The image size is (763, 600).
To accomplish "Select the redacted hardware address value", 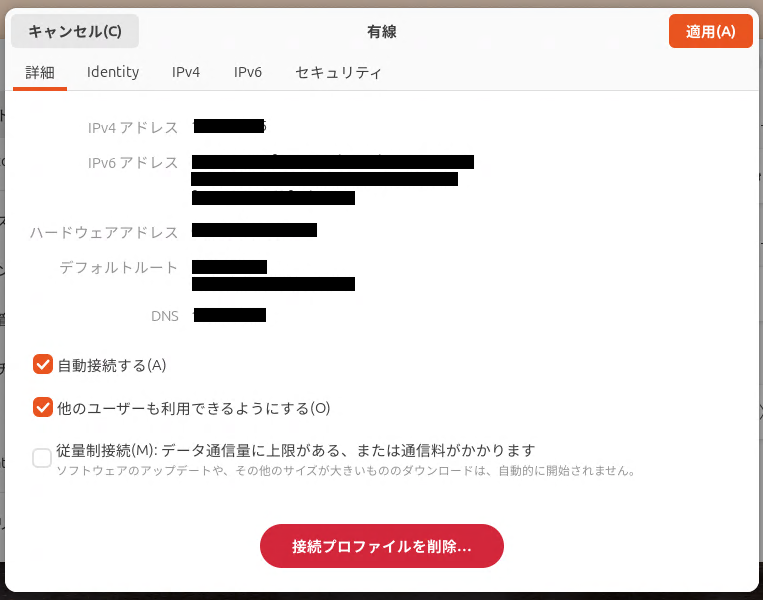I will click(254, 230).
